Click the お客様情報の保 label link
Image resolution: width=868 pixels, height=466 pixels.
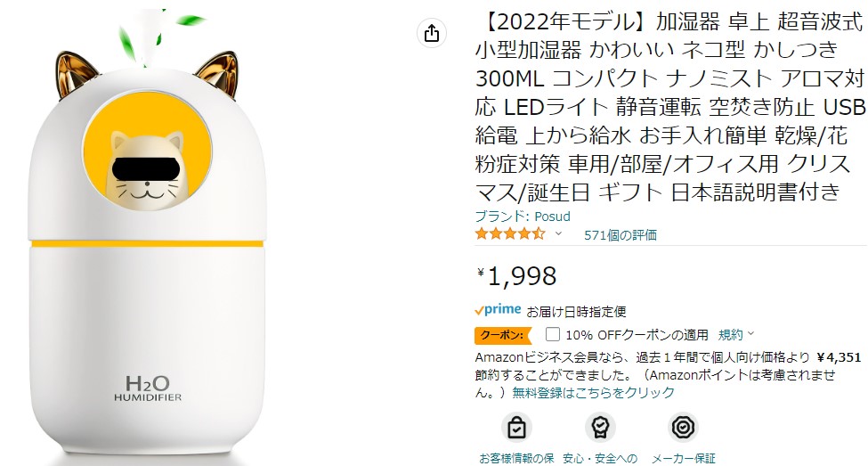516,458
